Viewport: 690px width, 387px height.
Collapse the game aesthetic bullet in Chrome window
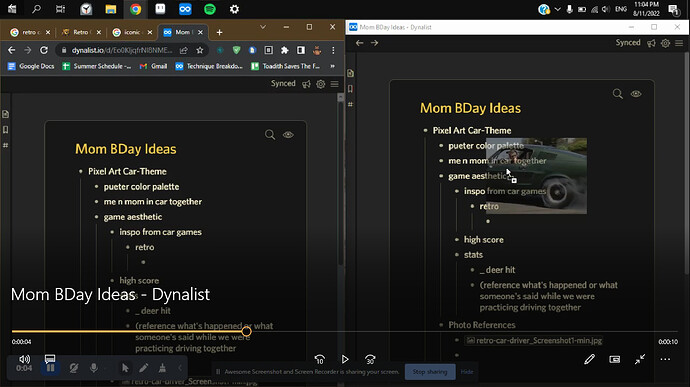coord(96,217)
